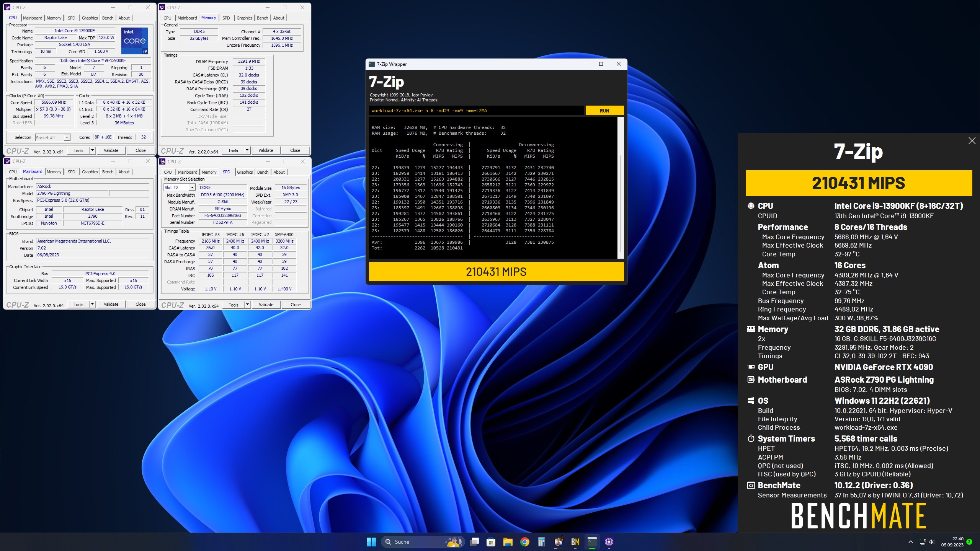Select the Part Number F5-6400J3239G16G
Viewport: 980px width, 551px height.
(x=222, y=215)
